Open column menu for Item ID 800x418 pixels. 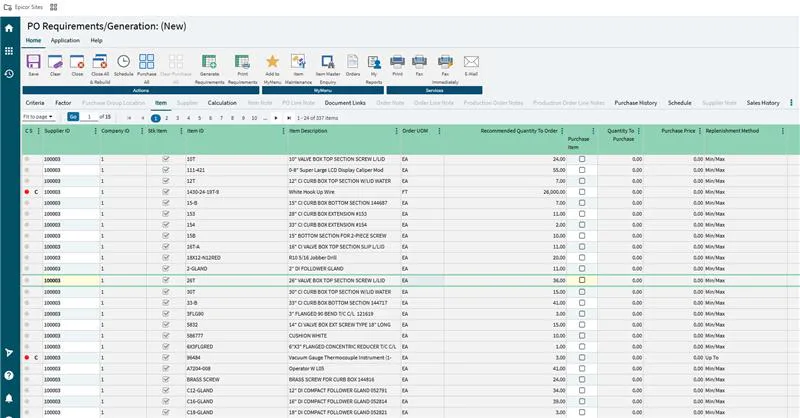[284, 131]
